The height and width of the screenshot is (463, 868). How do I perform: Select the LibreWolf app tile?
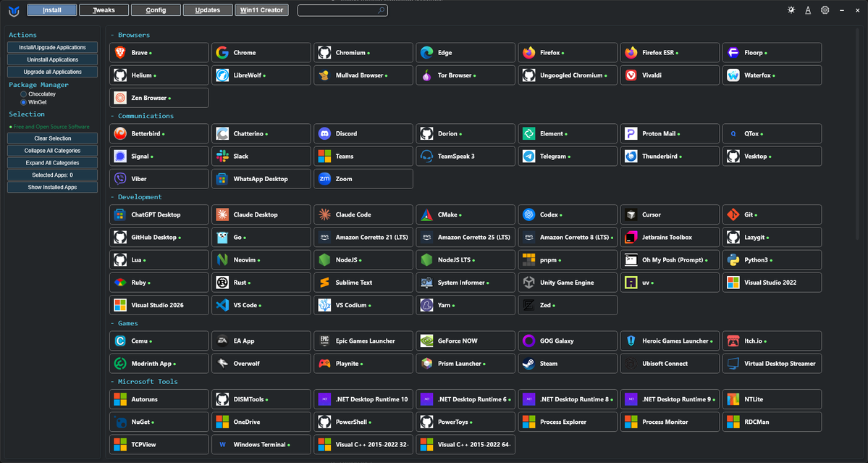[261, 75]
